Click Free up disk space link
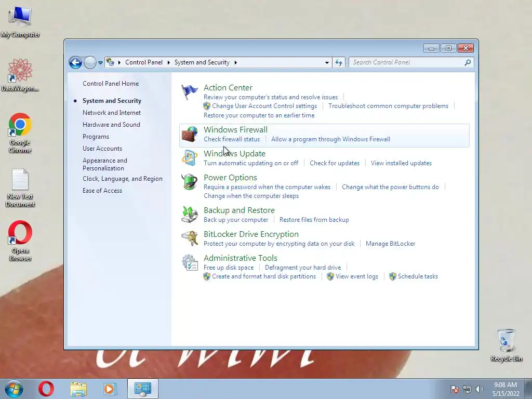532x399 pixels. (x=229, y=268)
